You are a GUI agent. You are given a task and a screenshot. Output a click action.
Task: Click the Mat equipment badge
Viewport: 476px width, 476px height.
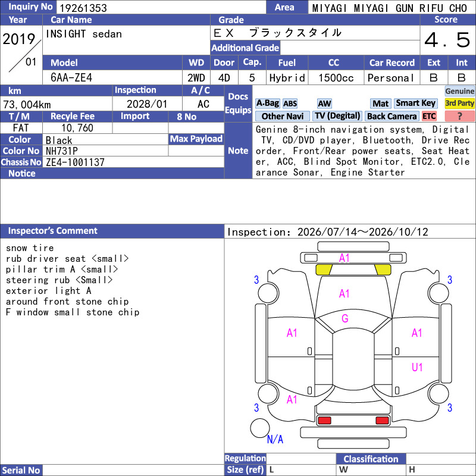(380, 104)
